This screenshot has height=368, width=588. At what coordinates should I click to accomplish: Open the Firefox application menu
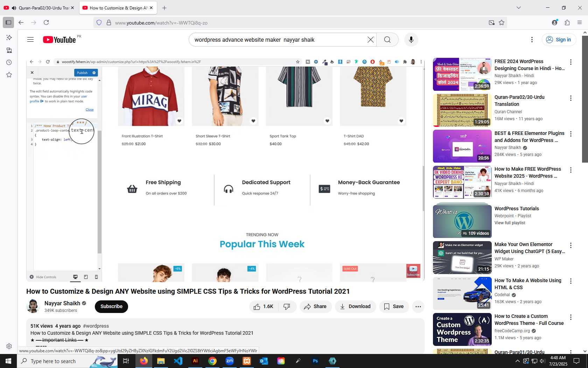tap(580, 22)
